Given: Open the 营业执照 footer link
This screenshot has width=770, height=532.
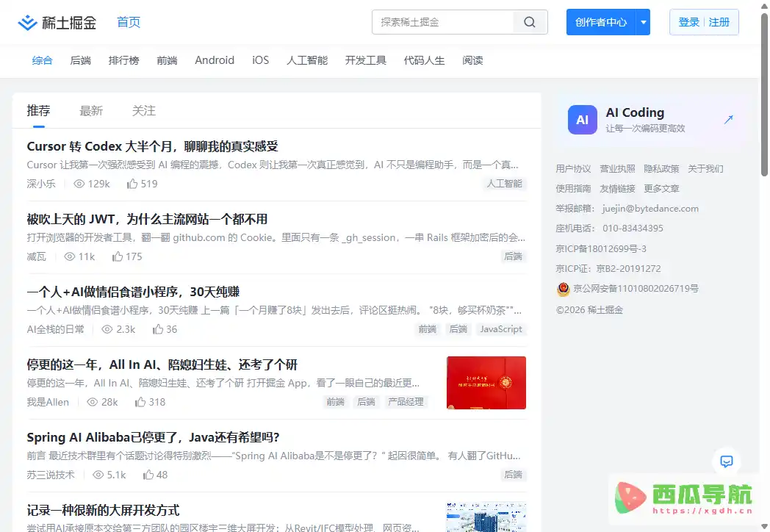Looking at the screenshot, I should (x=617, y=169).
